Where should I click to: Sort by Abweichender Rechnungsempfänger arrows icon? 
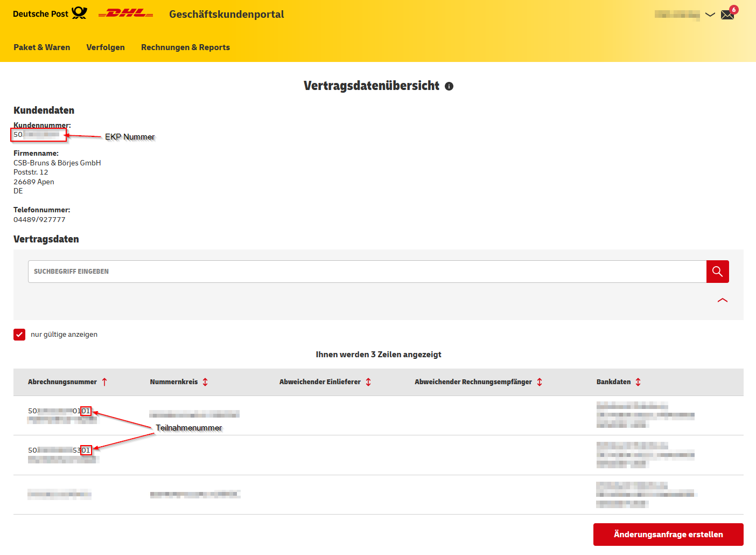click(540, 382)
